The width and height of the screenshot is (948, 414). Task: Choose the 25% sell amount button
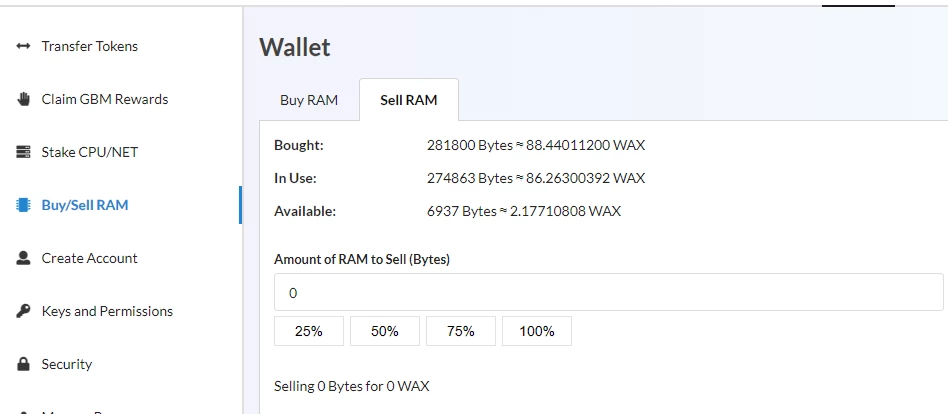point(309,331)
